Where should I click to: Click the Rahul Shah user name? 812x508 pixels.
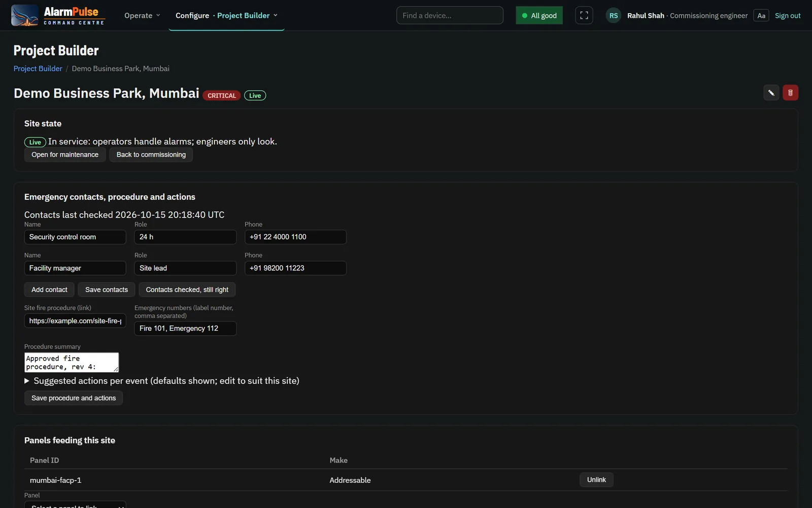coord(646,16)
